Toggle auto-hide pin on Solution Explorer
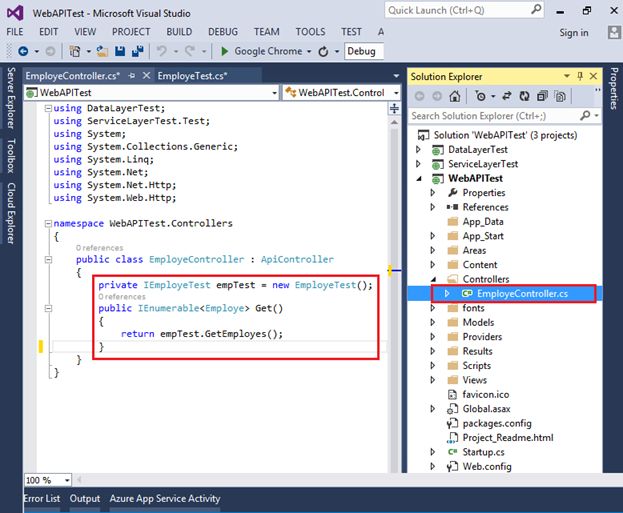Image resolution: width=623 pixels, height=513 pixels. (579, 77)
